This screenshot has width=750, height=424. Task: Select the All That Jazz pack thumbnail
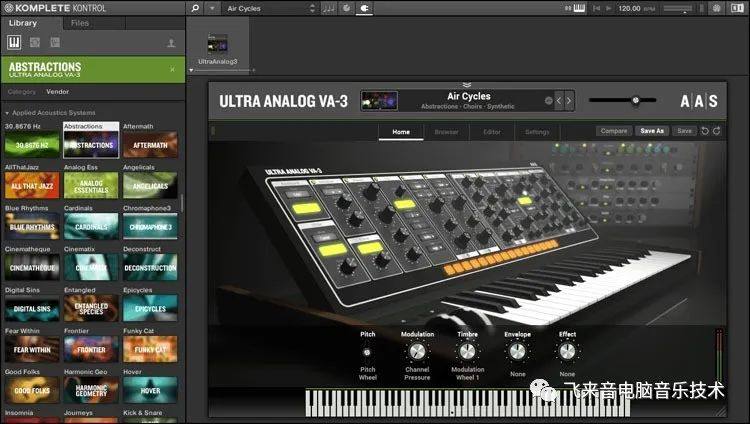coord(32,186)
